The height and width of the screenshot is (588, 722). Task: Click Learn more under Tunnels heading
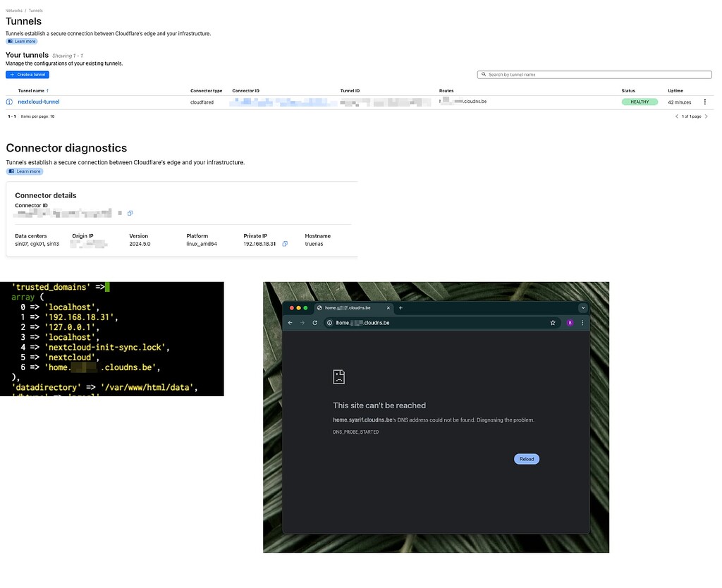(22, 42)
